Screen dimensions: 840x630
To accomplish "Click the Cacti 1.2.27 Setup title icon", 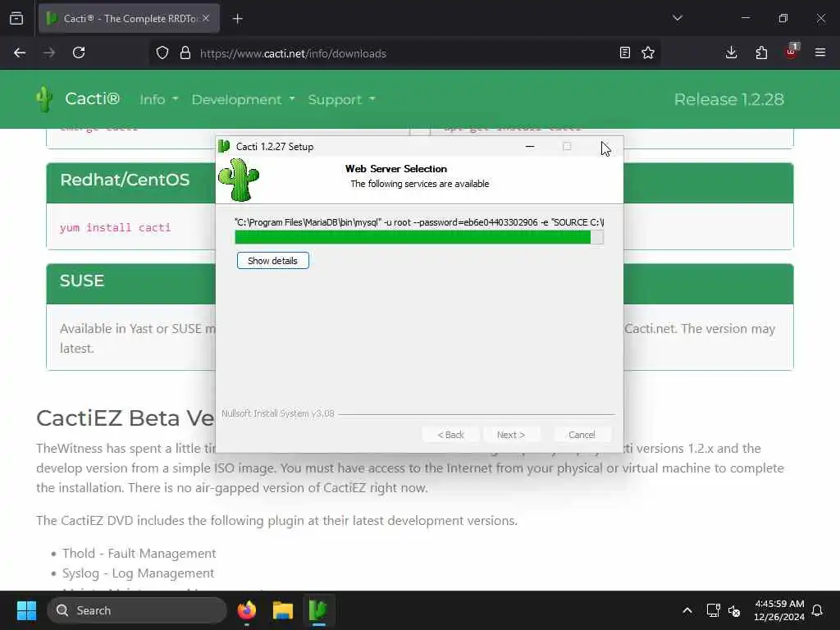I will click(x=225, y=146).
